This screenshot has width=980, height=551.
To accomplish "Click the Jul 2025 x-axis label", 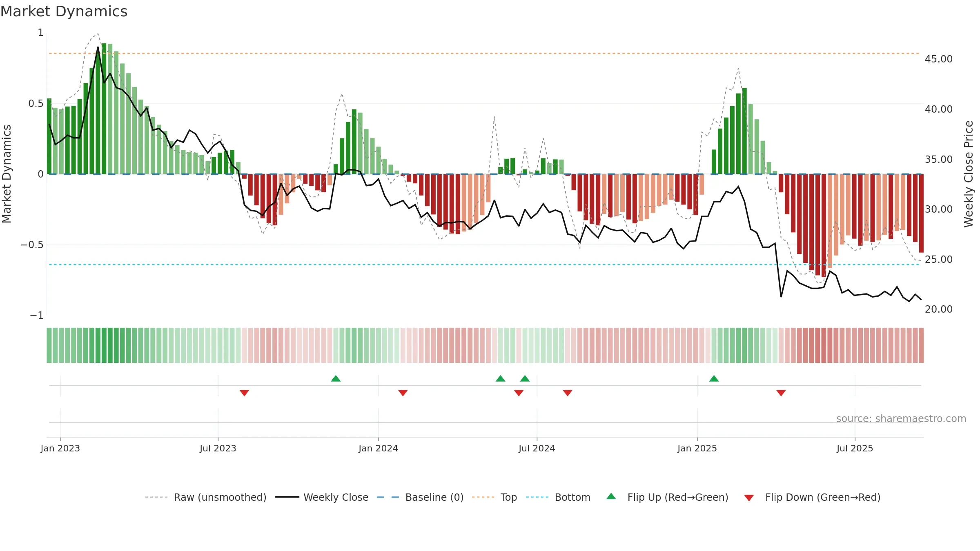I will click(855, 448).
